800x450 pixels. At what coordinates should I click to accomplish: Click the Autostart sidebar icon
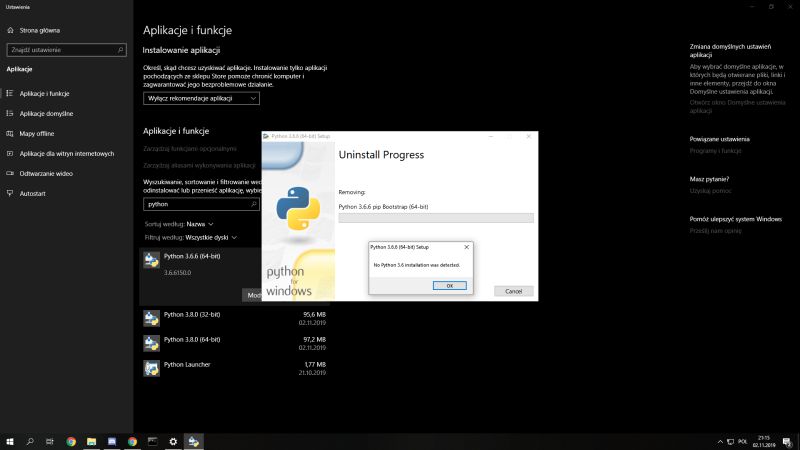click(x=10, y=193)
